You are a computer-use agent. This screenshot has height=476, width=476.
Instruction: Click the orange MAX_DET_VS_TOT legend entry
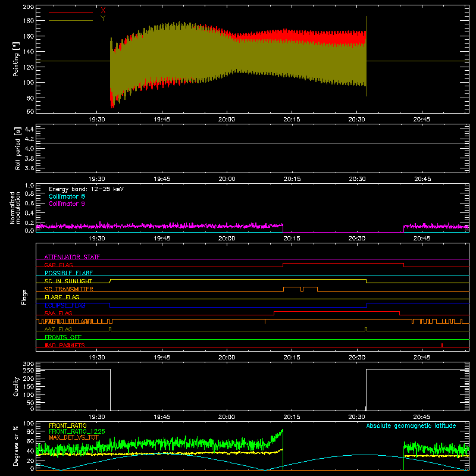coord(74,437)
